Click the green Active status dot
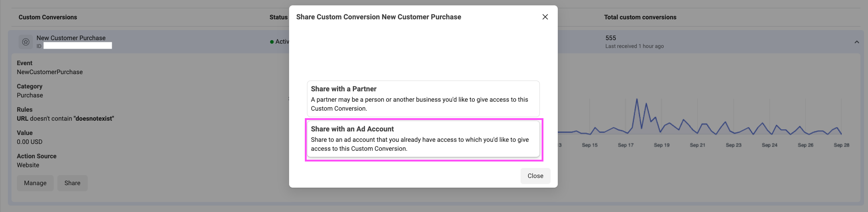868x212 pixels. click(x=272, y=42)
